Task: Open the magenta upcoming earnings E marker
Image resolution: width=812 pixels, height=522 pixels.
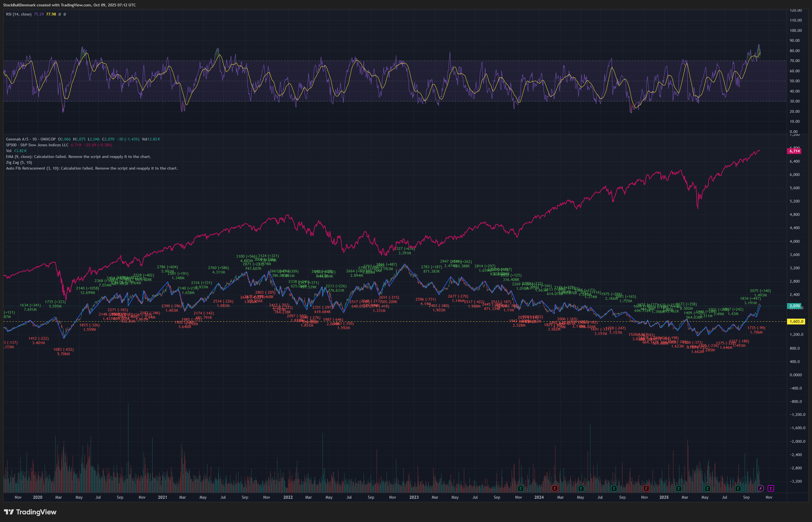Action: click(x=771, y=488)
